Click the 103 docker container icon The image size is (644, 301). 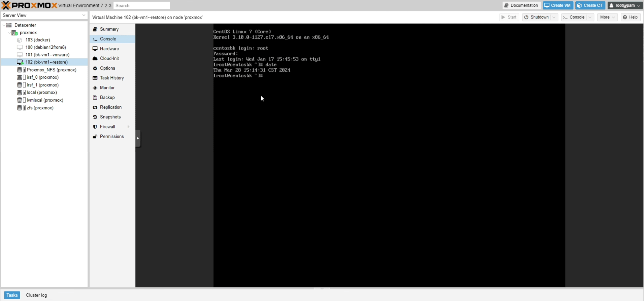point(20,40)
